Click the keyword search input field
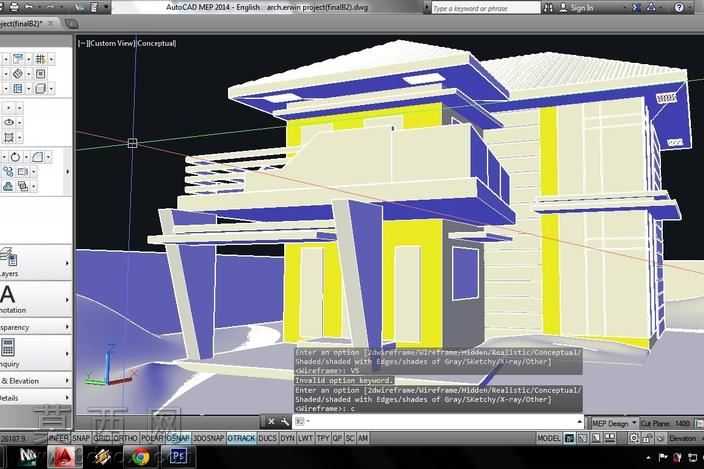704x469 pixels. [486, 8]
